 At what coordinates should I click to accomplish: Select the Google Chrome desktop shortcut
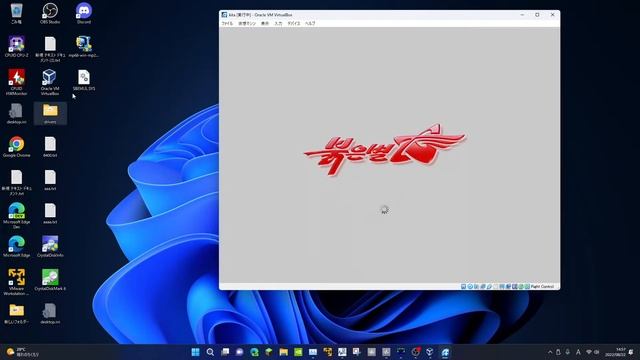coord(16,147)
